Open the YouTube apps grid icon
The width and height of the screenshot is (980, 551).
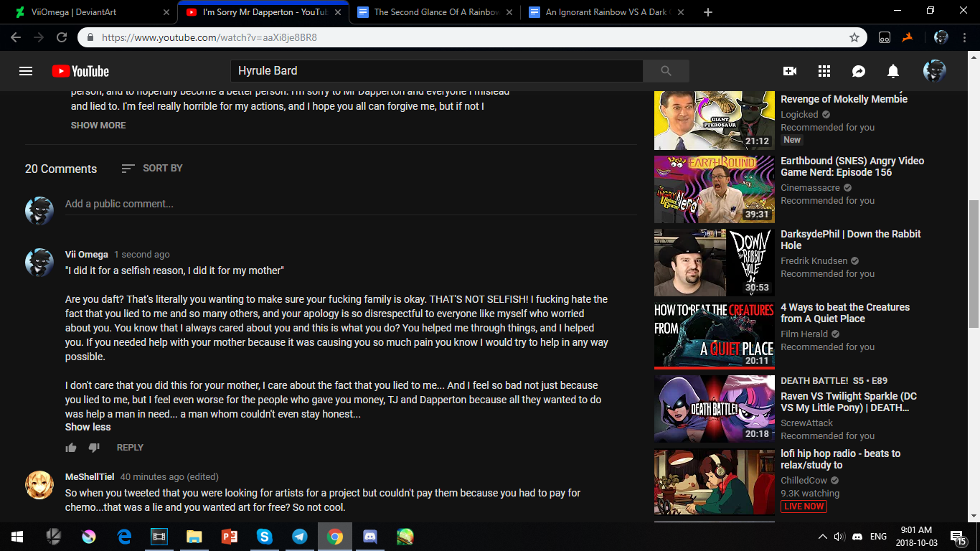pyautogui.click(x=824, y=71)
